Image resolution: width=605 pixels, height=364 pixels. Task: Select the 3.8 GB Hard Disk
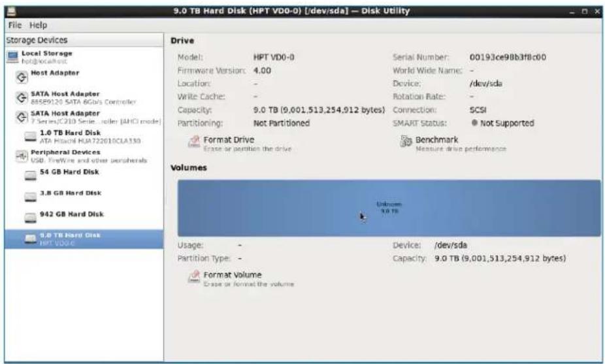[x=84, y=197]
